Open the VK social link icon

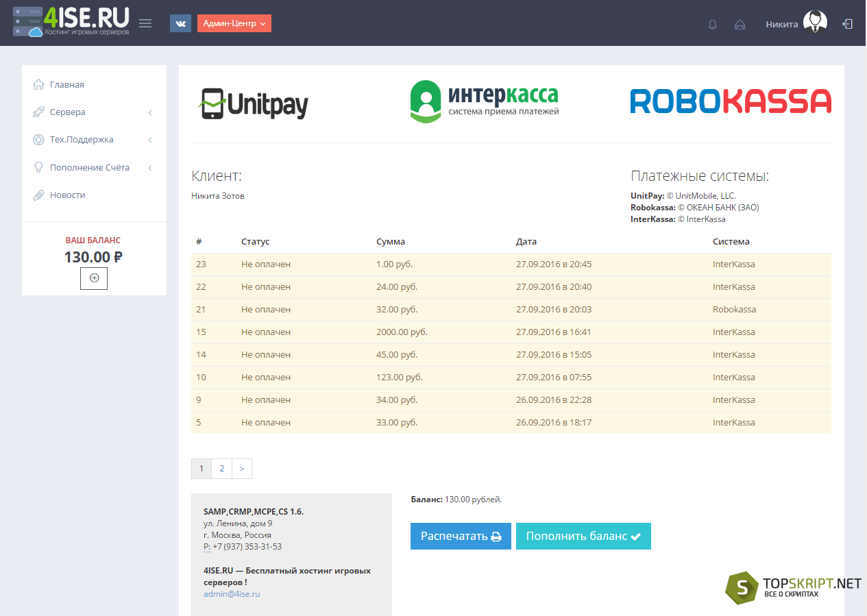[x=180, y=23]
